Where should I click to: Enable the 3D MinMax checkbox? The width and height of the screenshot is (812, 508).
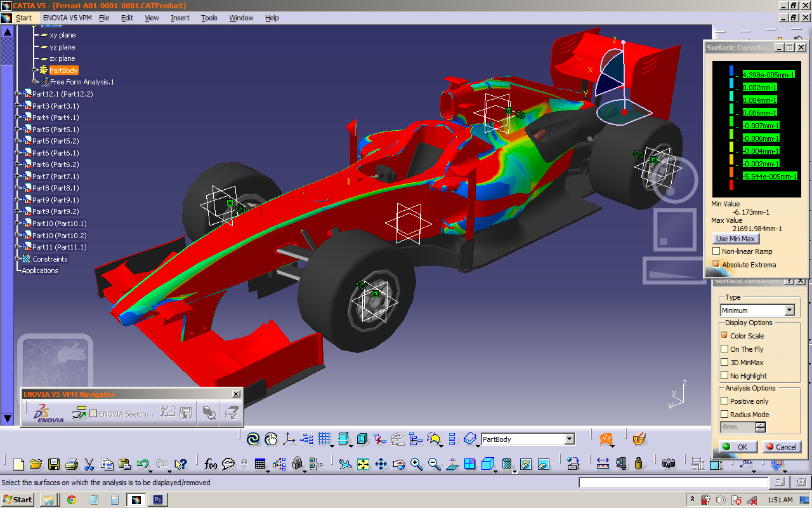click(x=724, y=363)
